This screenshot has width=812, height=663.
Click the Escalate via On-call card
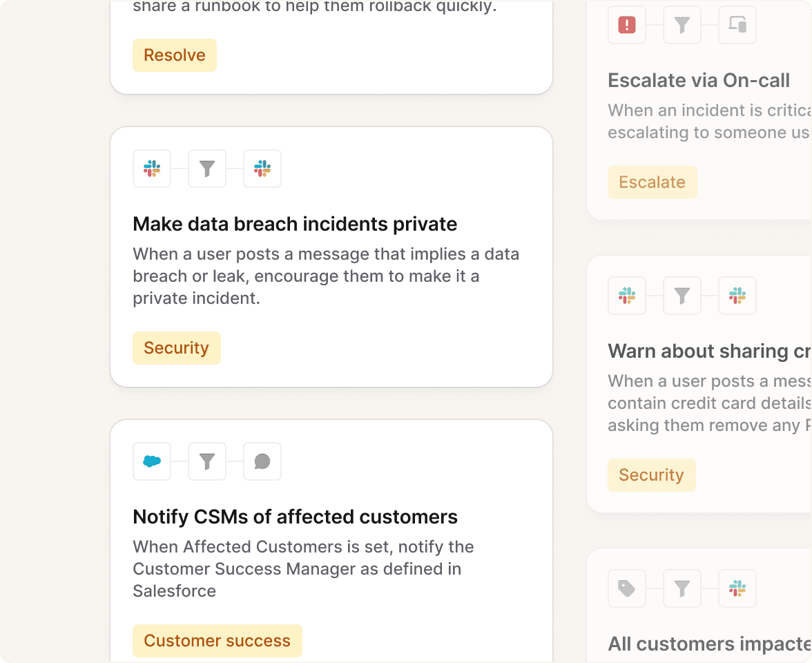[x=699, y=80]
